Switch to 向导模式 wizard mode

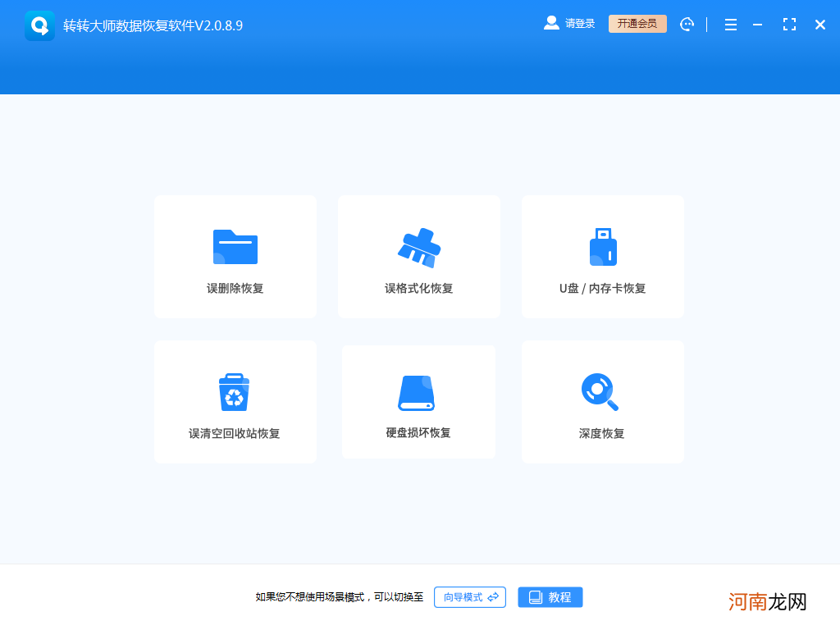pos(469,597)
